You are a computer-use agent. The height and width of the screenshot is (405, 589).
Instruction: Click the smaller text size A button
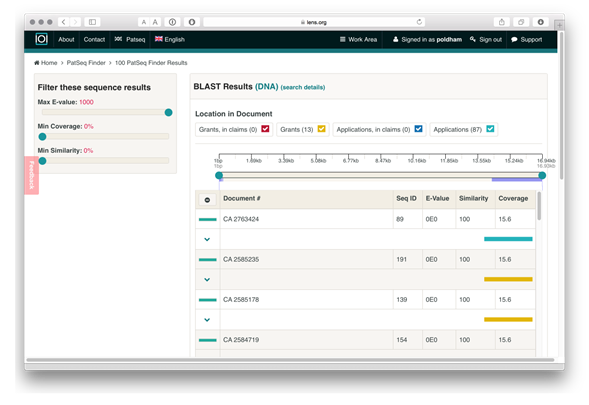point(143,22)
